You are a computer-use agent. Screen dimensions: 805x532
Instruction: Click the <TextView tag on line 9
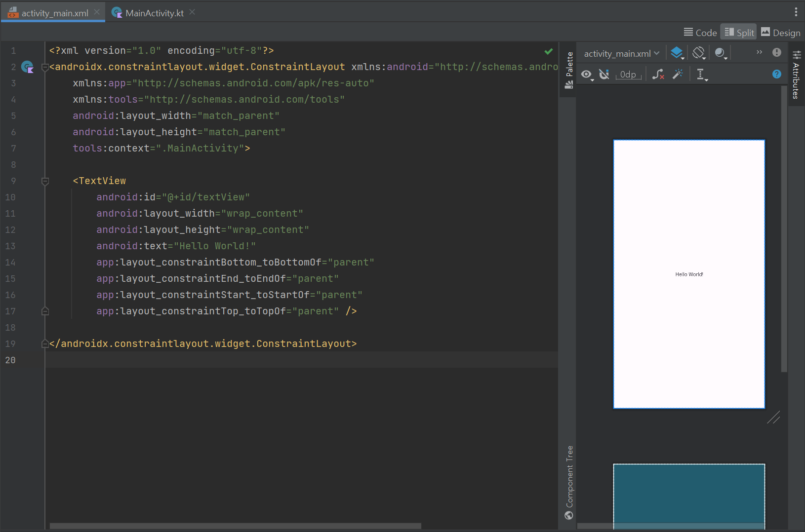tap(99, 181)
